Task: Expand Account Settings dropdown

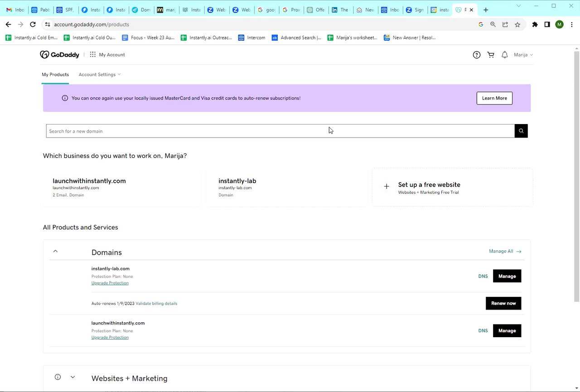Action: [100, 75]
